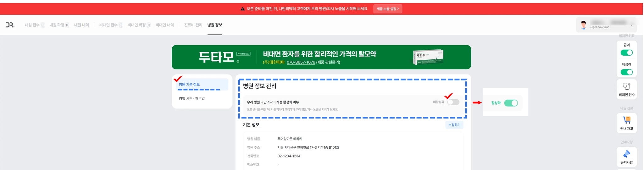Click 우리 병원 나만의닥터 계정 활성화 여부 text

pyautogui.click(x=273, y=102)
